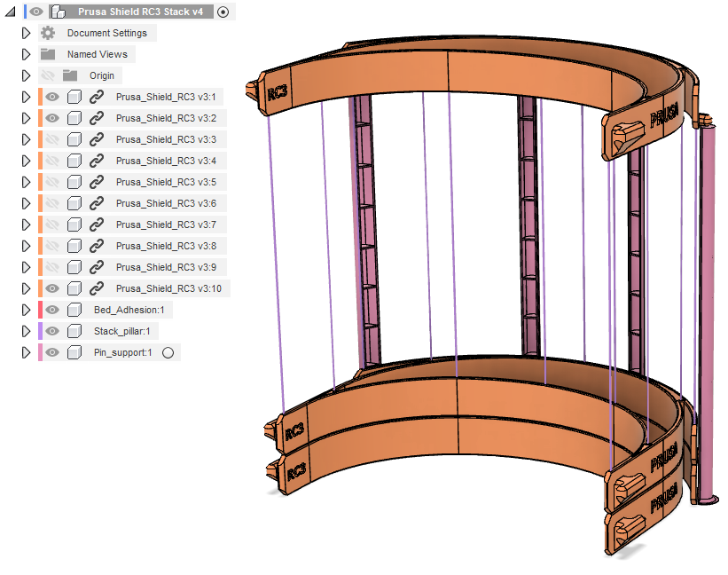This screenshot has width=728, height=575.
Task: Click the link icon of Prusa_Shield_RC3 v3:8
Action: 96,246
